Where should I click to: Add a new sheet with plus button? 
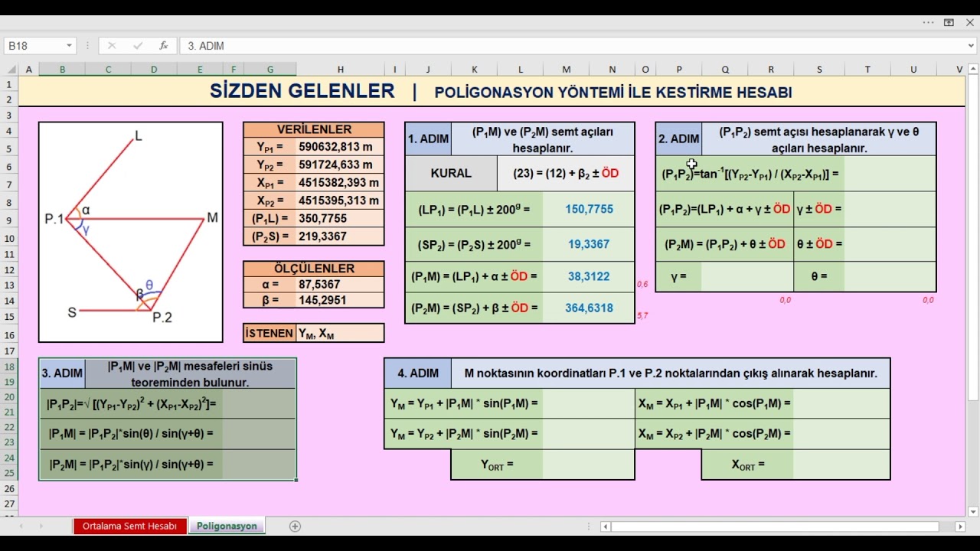(x=295, y=527)
